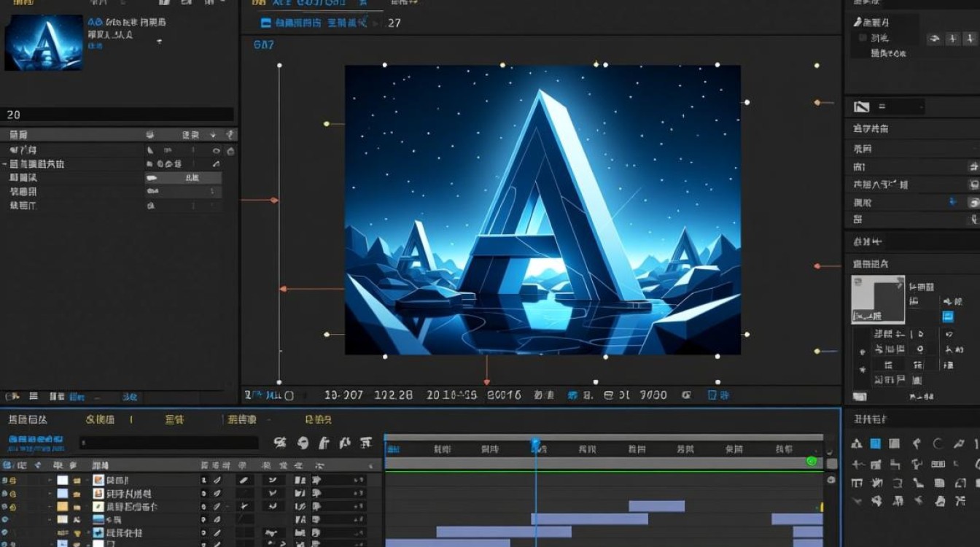Click the first icon in the timeline switches toolbar row

[279, 443]
